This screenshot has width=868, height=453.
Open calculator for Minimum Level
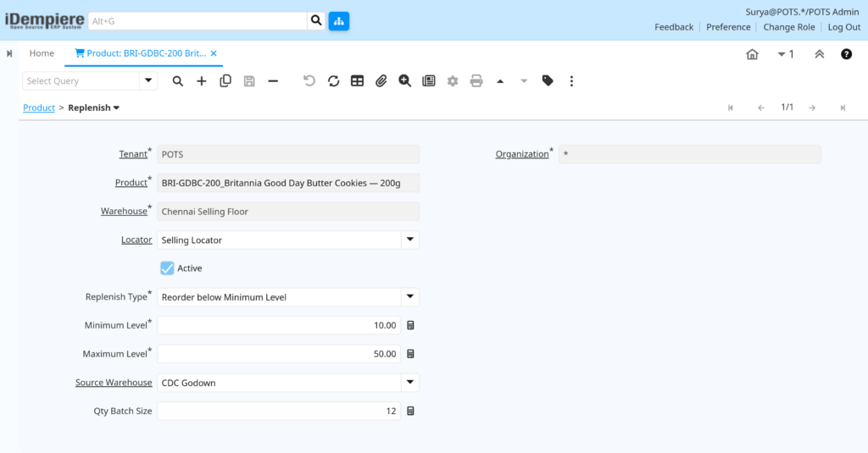[x=410, y=325]
